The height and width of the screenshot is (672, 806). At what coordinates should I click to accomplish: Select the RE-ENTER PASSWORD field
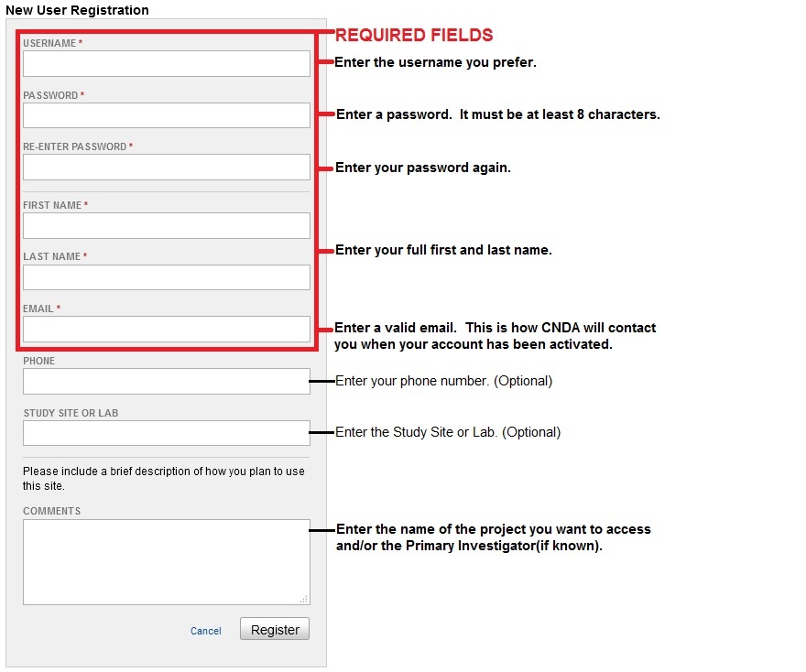(166, 167)
